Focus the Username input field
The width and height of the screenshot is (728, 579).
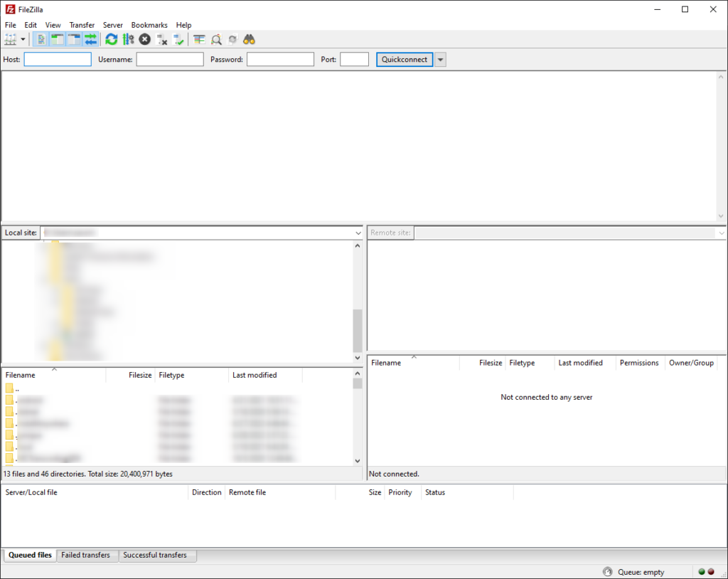pyautogui.click(x=170, y=60)
